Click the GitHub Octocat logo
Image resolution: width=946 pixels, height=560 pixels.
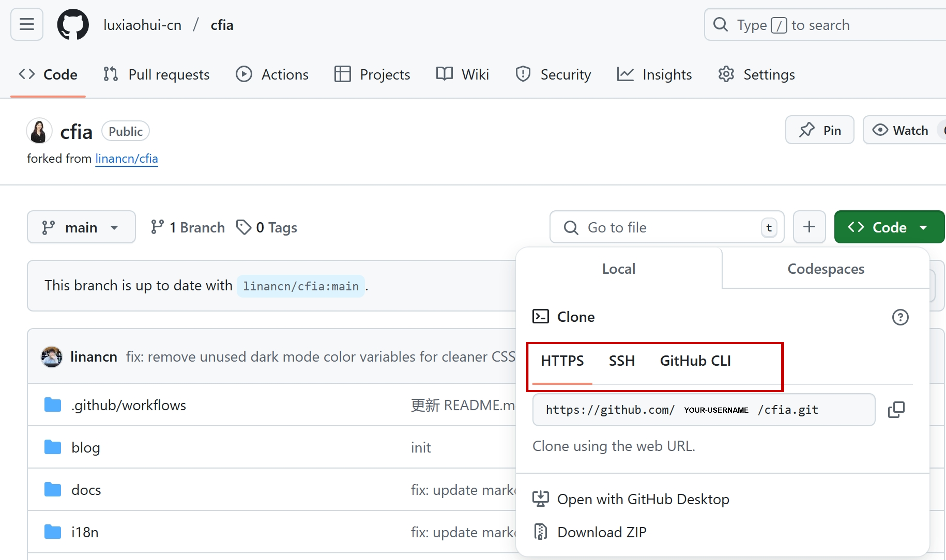(73, 25)
